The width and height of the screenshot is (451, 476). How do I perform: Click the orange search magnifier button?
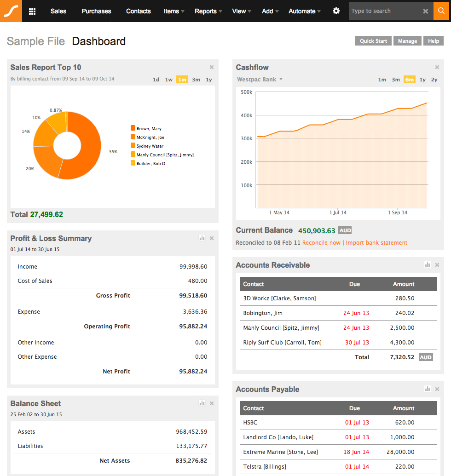coord(441,11)
